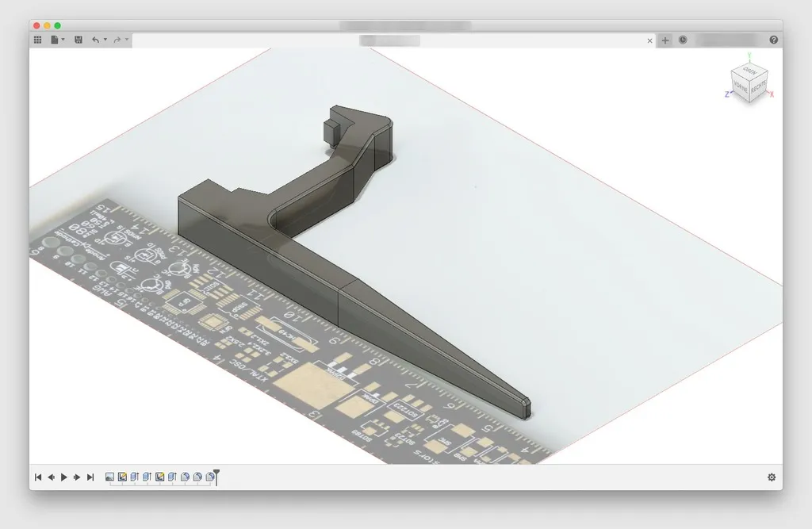Select the first extrude feature in timeline

pyautogui.click(x=135, y=477)
